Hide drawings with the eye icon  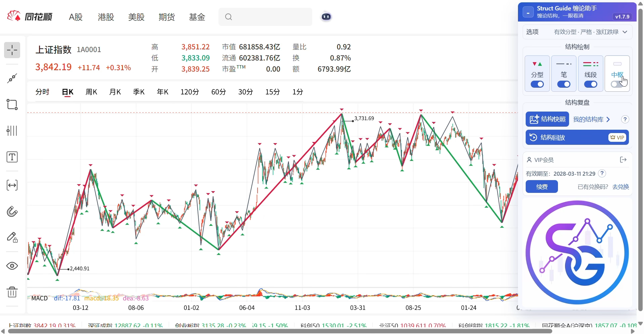[12, 266]
